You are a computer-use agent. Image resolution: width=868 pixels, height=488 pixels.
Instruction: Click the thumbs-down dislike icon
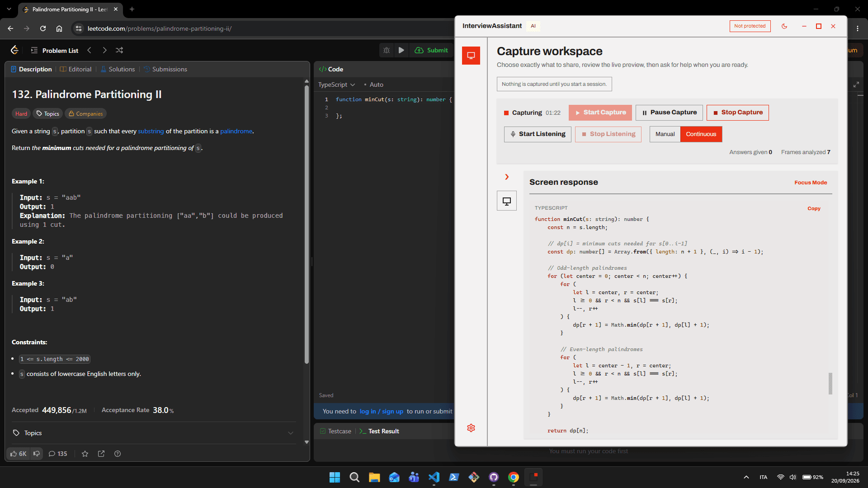pyautogui.click(x=37, y=454)
